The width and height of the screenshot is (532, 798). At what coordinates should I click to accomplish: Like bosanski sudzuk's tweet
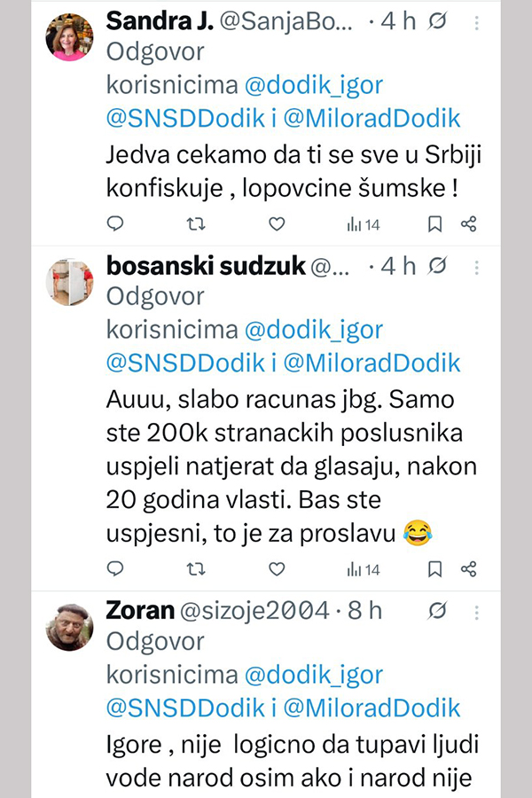277,568
